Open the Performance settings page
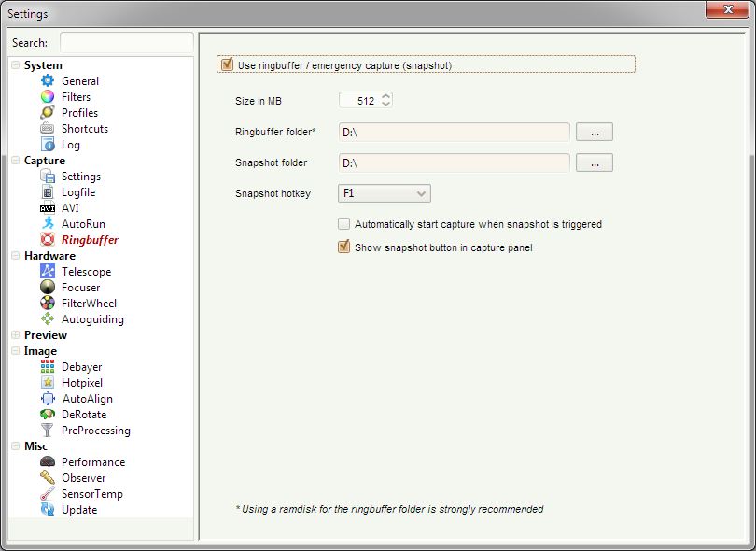 click(x=92, y=462)
